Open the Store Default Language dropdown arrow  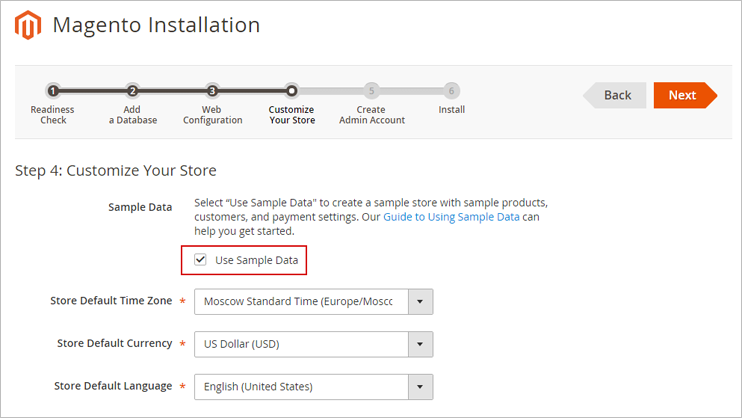[420, 387]
